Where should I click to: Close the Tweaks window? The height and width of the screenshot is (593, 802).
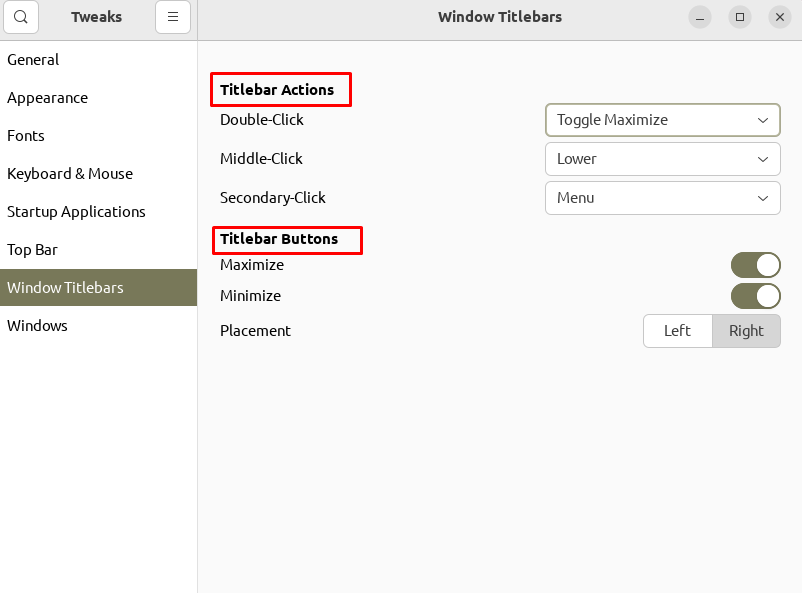(779, 17)
